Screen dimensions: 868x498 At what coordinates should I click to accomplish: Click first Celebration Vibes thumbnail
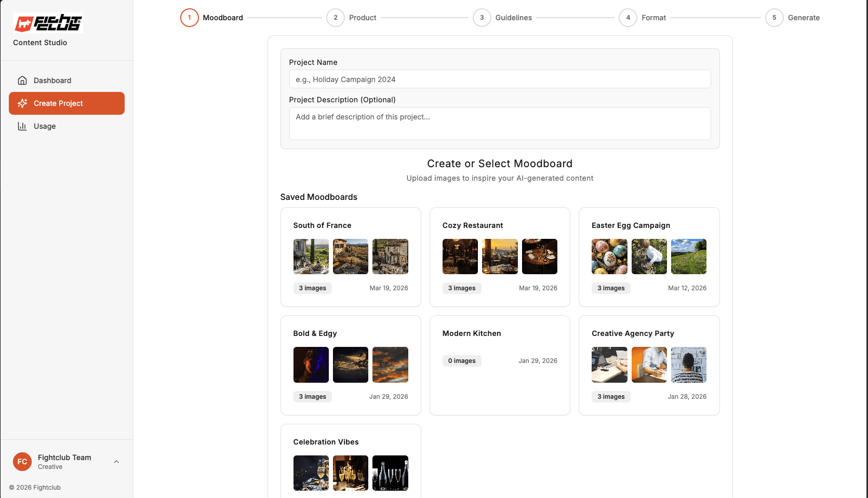[311, 473]
